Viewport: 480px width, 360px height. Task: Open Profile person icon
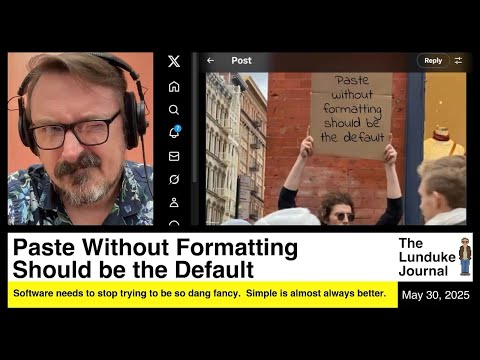click(174, 202)
